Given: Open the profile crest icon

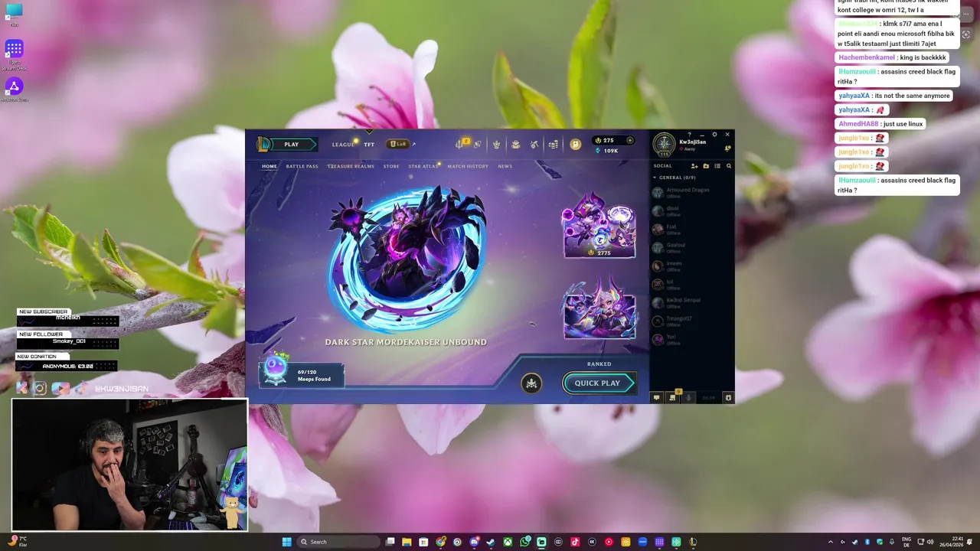Looking at the screenshot, I should (496, 144).
